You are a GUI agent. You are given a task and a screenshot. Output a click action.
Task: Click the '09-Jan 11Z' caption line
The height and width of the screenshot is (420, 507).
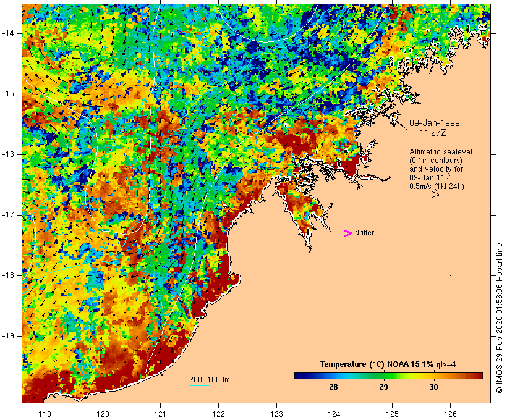click(430, 178)
